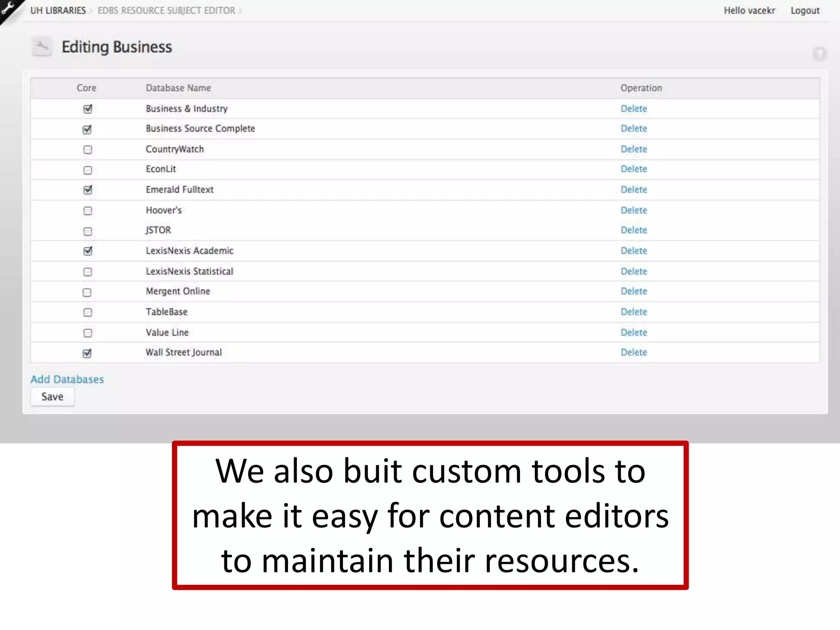Select the Editing Business page heading

pyautogui.click(x=117, y=47)
